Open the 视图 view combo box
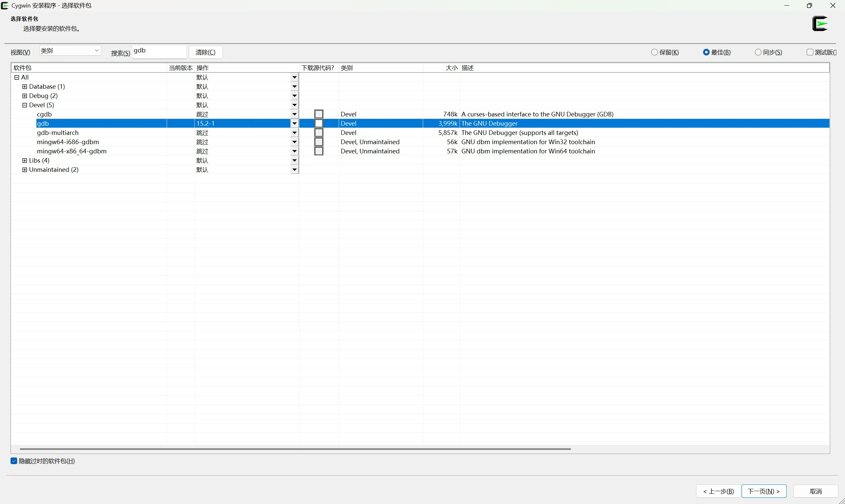Image resolution: width=845 pixels, height=504 pixels. click(x=70, y=50)
